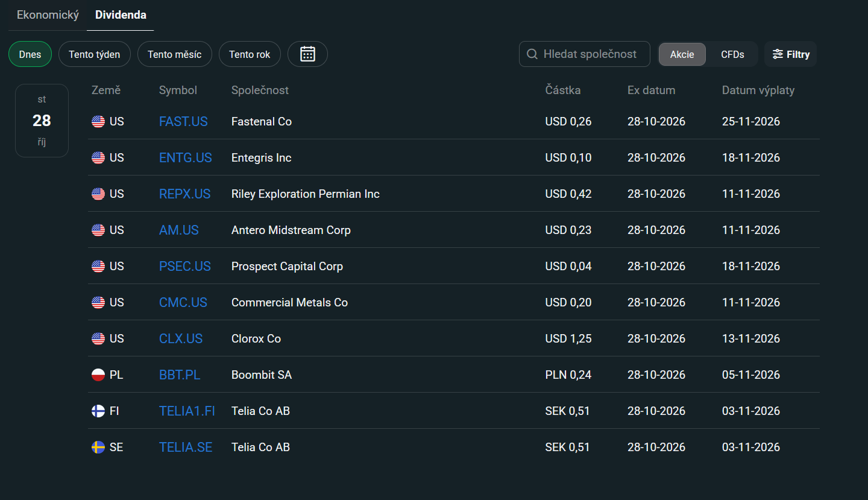
Task: Focus the Hledat společnost search field
Action: 585,54
